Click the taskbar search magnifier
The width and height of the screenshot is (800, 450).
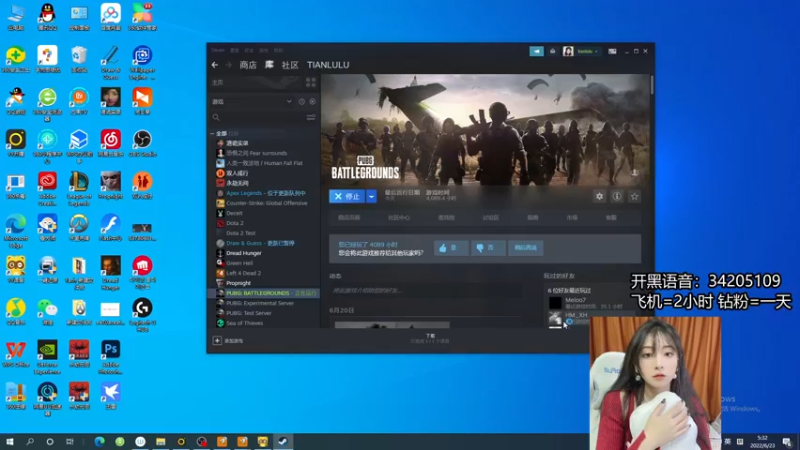point(30,441)
